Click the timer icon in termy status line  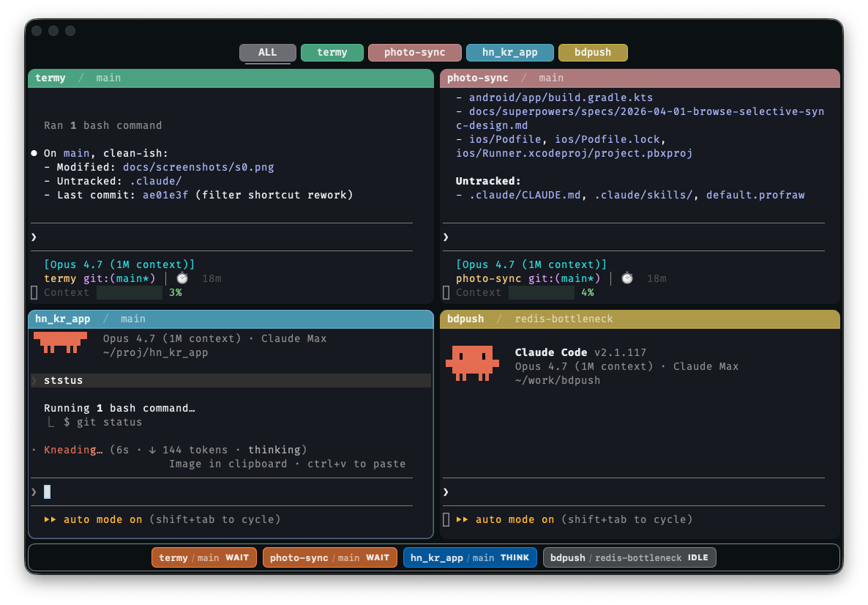[x=182, y=278]
